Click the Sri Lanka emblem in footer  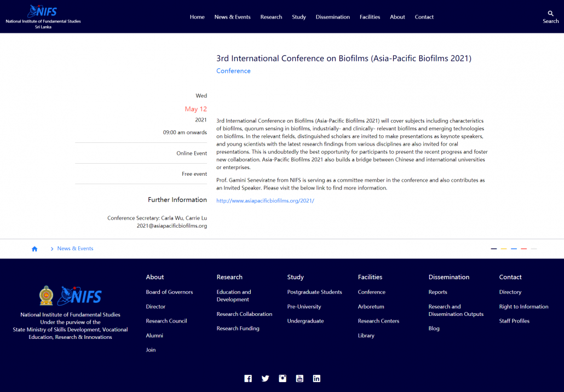[46, 296]
